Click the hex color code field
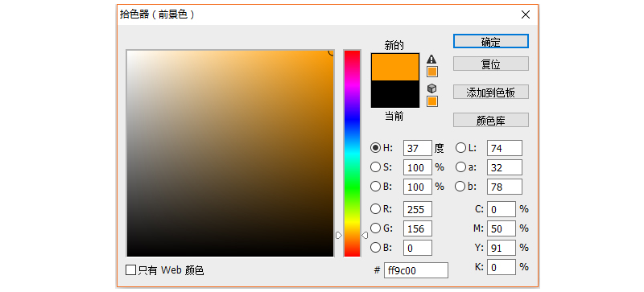644x292 pixels. (x=416, y=270)
